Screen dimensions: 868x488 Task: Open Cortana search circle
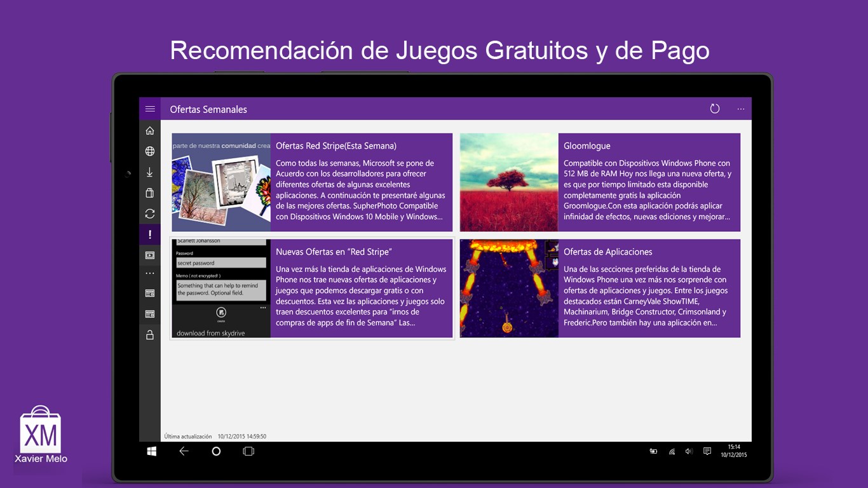(x=216, y=451)
